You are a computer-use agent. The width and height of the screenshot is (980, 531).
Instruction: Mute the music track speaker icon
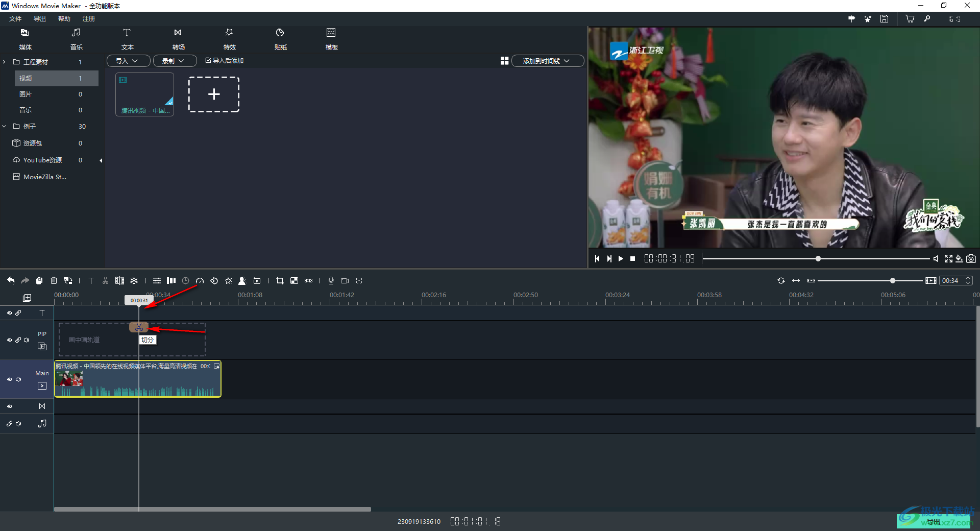pos(19,424)
